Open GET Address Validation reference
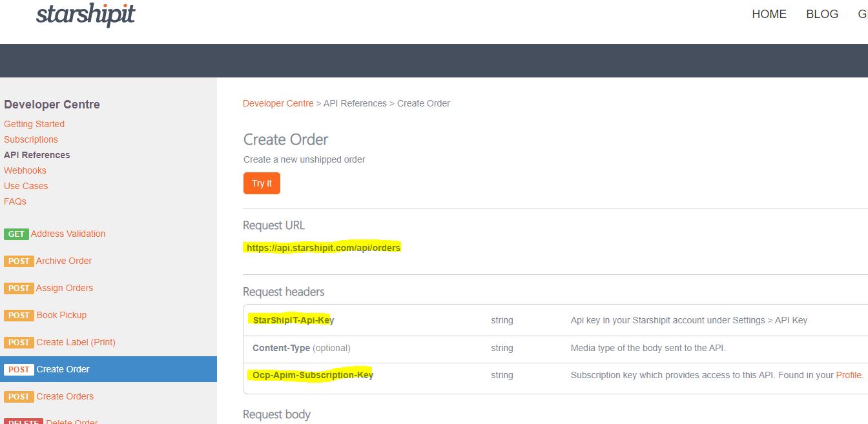Image resolution: width=868 pixels, height=424 pixels. 68,234
